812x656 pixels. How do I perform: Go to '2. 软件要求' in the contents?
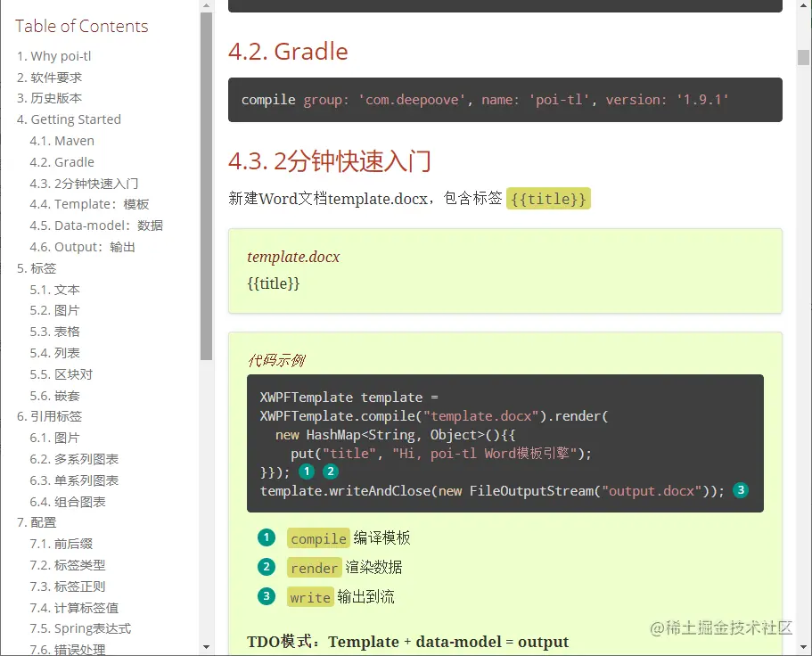point(49,78)
